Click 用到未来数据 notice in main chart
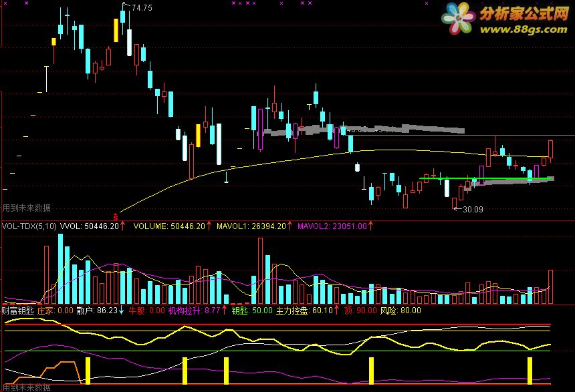The image size is (575, 392). coord(26,208)
